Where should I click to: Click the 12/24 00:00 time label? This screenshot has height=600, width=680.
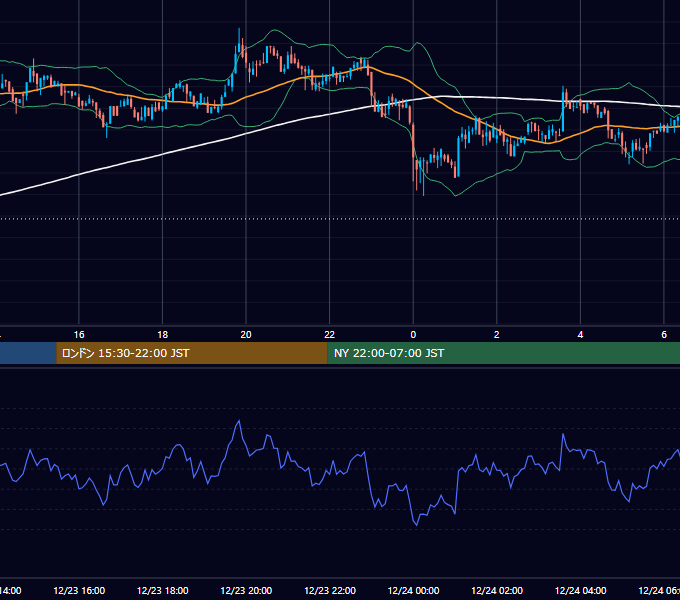coord(413,590)
